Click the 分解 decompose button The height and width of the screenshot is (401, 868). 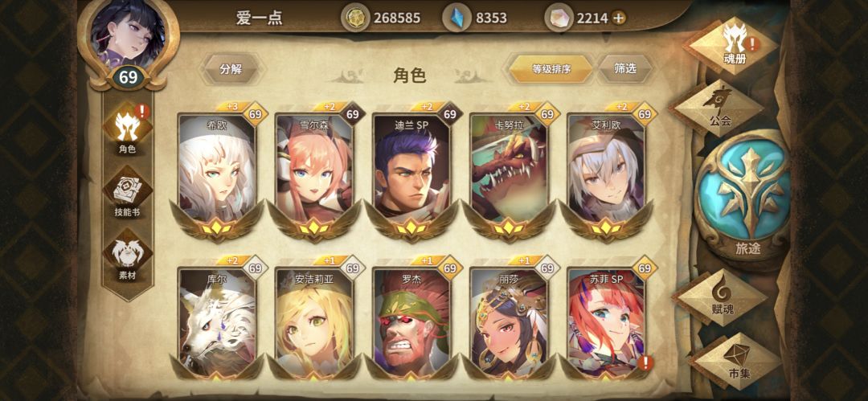click(x=231, y=69)
